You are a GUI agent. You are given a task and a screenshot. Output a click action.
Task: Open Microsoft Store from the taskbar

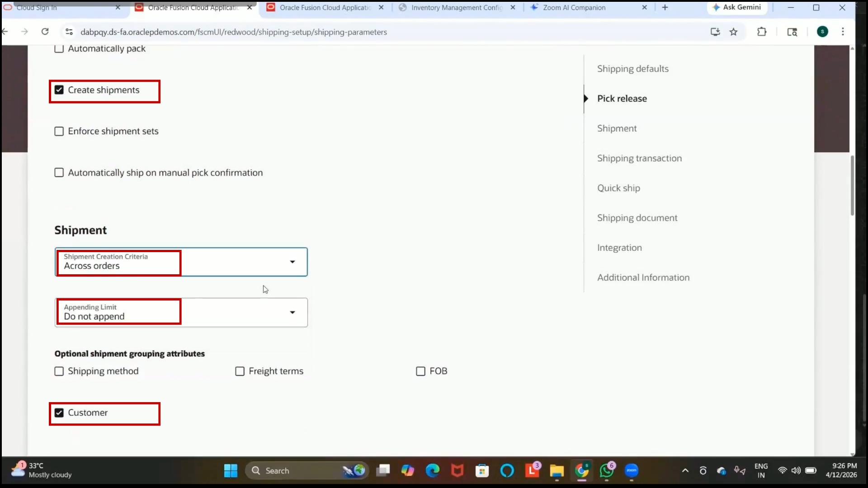[x=482, y=471]
